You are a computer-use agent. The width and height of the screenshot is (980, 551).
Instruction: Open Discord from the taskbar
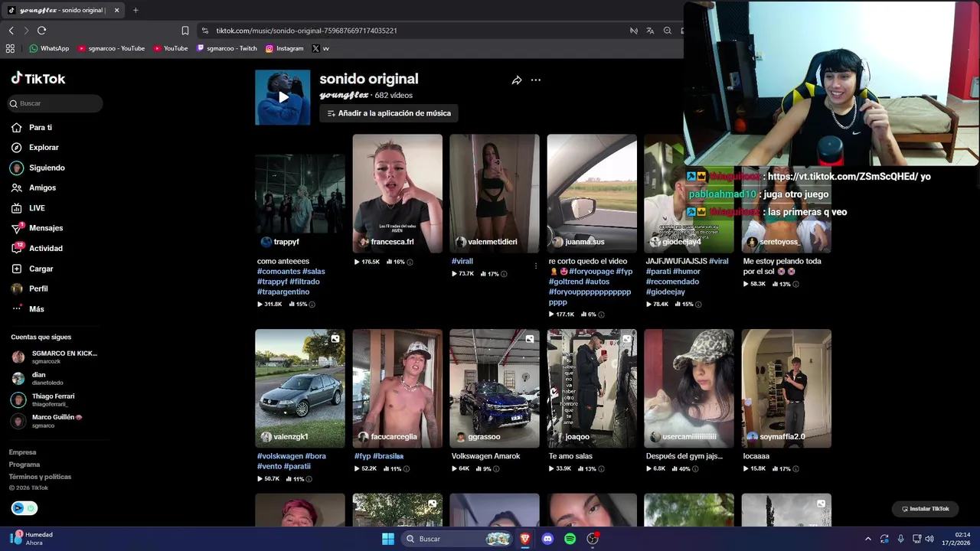(x=547, y=539)
